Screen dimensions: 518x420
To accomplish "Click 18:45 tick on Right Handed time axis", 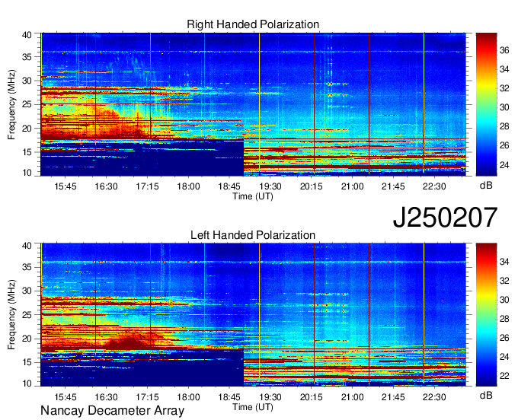I will [229, 186].
